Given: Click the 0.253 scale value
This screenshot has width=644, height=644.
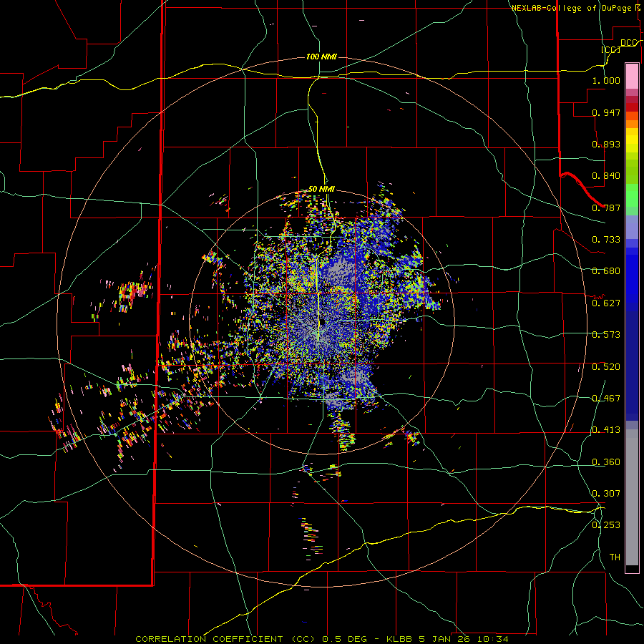Looking at the screenshot, I should [606, 525].
